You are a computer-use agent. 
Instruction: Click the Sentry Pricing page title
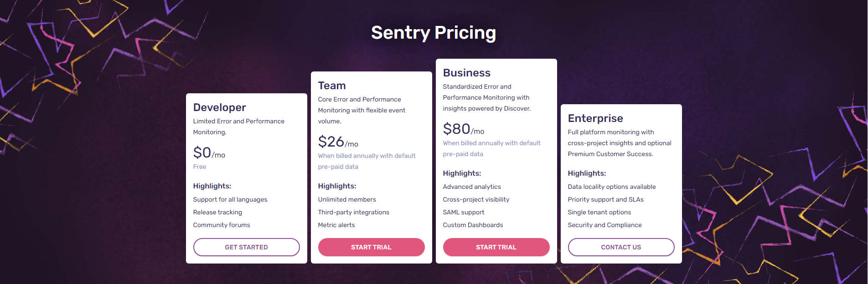click(x=434, y=32)
